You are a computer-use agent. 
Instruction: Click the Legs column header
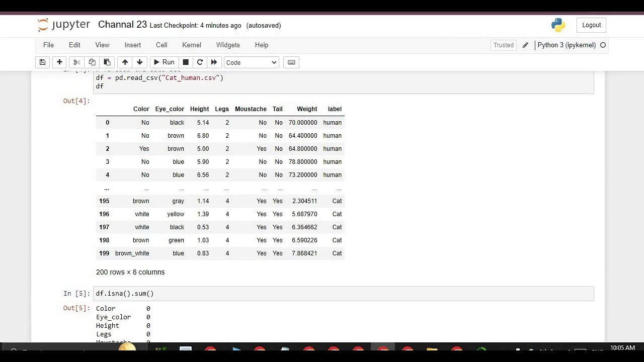222,109
